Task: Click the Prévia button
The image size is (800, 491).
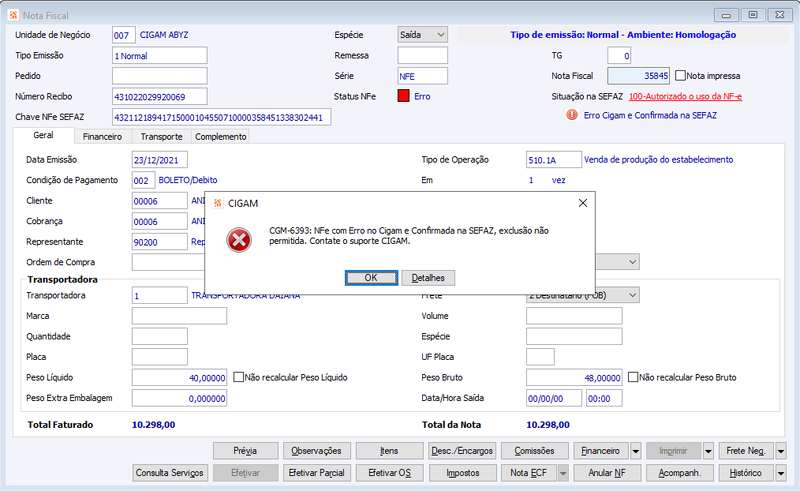Action: click(245, 451)
